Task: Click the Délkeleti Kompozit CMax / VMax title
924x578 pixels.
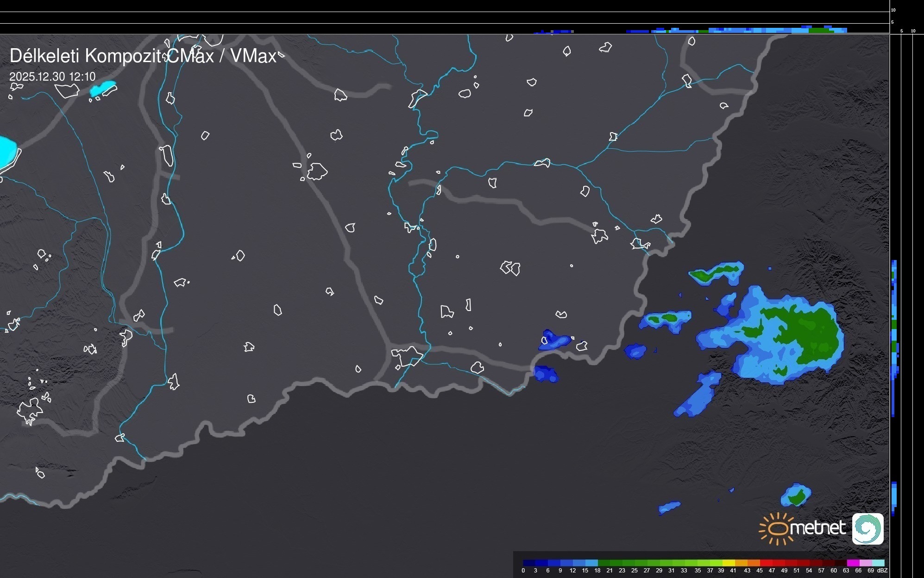Action: (x=143, y=56)
